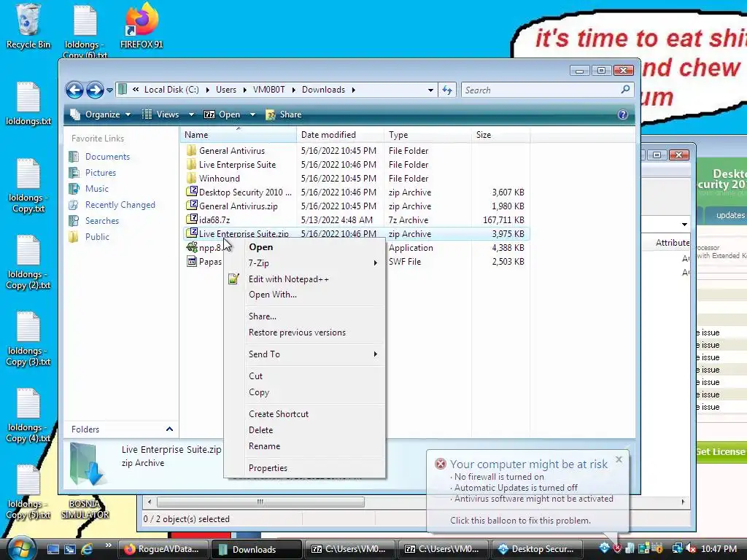This screenshot has height=560, width=747.
Task: Choose Delete in context menu
Action: pyautogui.click(x=305, y=430)
